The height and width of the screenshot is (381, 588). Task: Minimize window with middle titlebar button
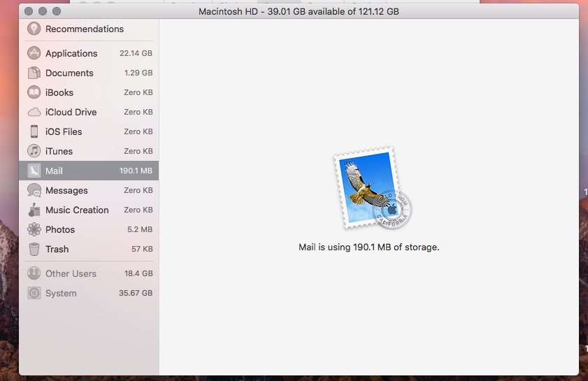[43, 11]
